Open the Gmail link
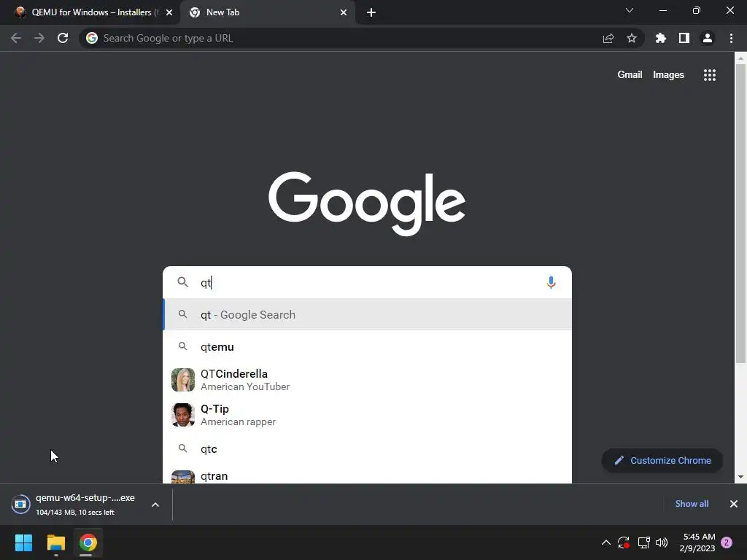This screenshot has height=560, width=747. [630, 75]
